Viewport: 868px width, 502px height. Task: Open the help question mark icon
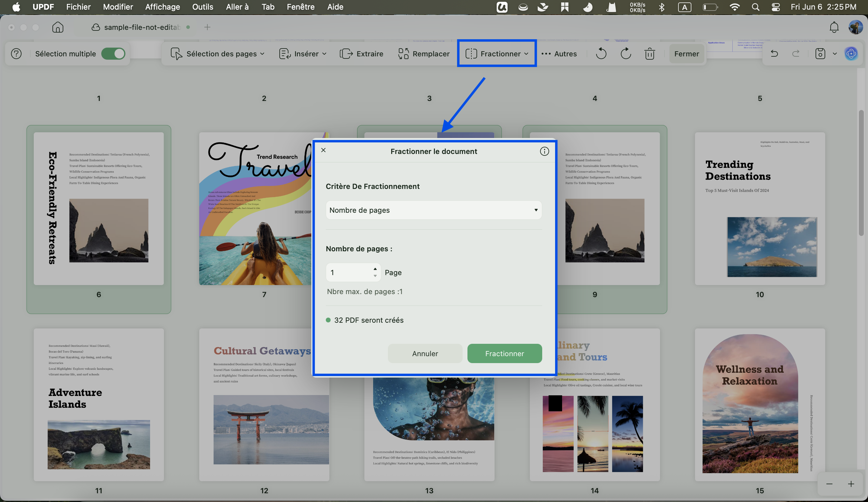(x=16, y=54)
